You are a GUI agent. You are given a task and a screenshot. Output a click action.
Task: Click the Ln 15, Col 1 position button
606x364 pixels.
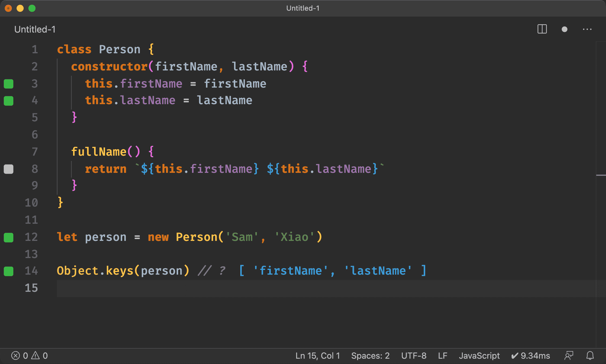(317, 355)
